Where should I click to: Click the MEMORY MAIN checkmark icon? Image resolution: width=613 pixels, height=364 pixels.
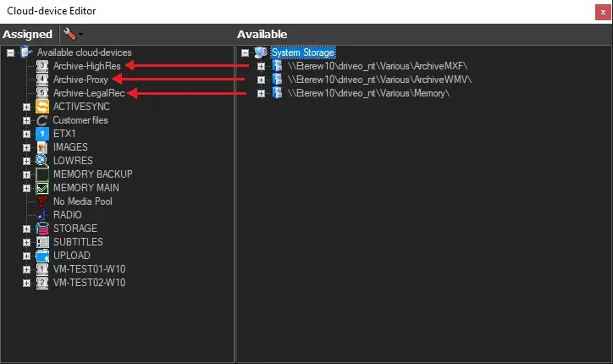(42, 188)
